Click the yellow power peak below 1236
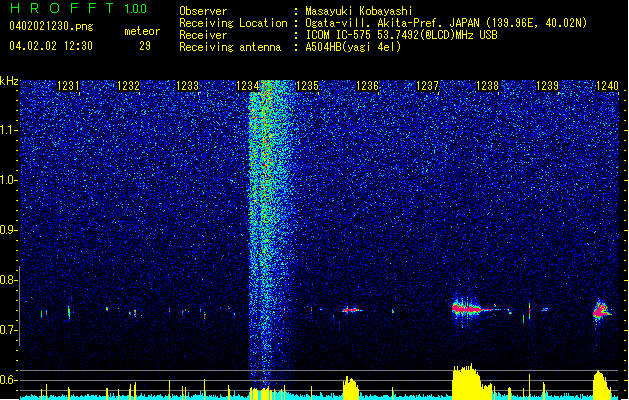Image resolution: width=629 pixels, height=400 pixels. click(x=351, y=388)
